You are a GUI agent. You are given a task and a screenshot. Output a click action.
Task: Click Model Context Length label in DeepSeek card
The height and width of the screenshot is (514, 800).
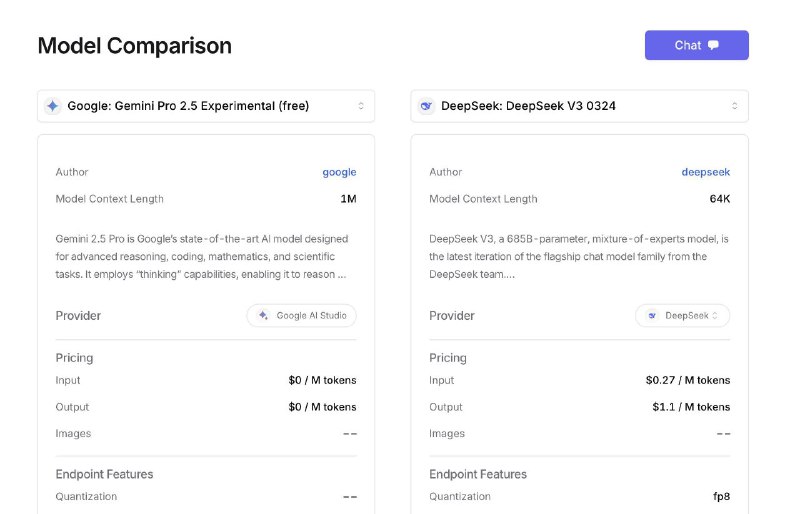tap(483, 199)
